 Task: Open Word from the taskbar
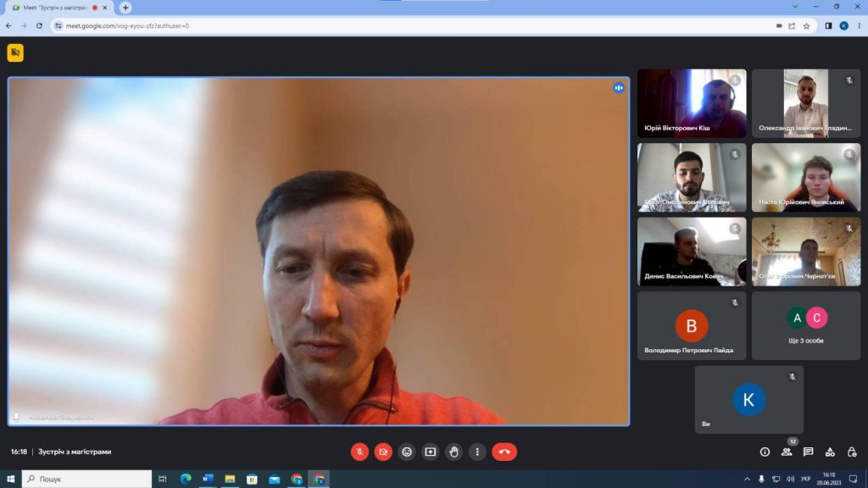[x=208, y=479]
